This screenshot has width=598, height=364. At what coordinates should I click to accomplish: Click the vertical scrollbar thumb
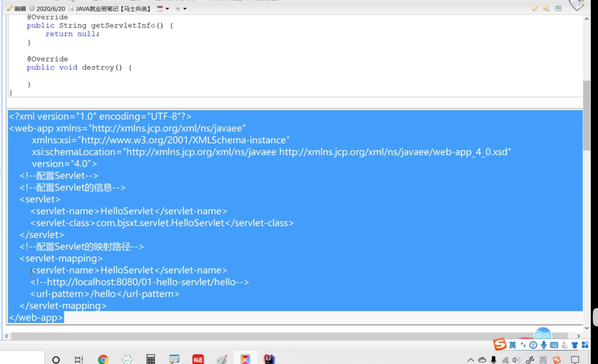(587, 115)
